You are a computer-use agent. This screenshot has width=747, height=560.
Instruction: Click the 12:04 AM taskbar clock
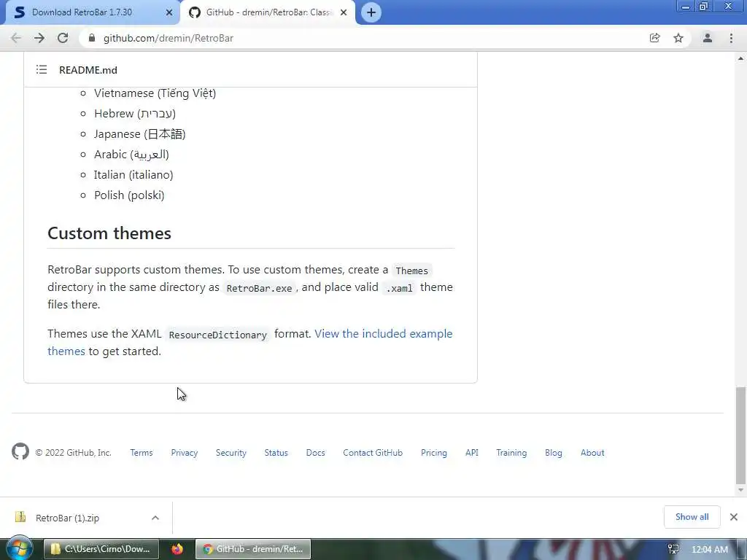(709, 550)
